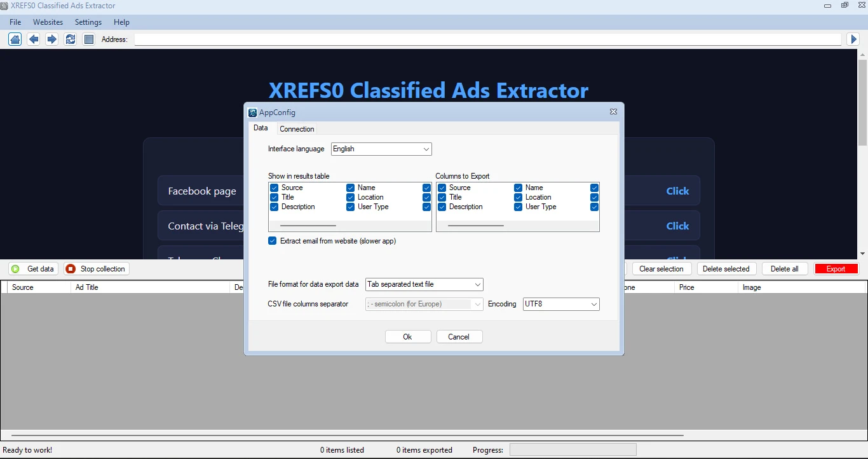The width and height of the screenshot is (868, 459).
Task: Uncheck Title in Show in results table
Action: tap(275, 197)
